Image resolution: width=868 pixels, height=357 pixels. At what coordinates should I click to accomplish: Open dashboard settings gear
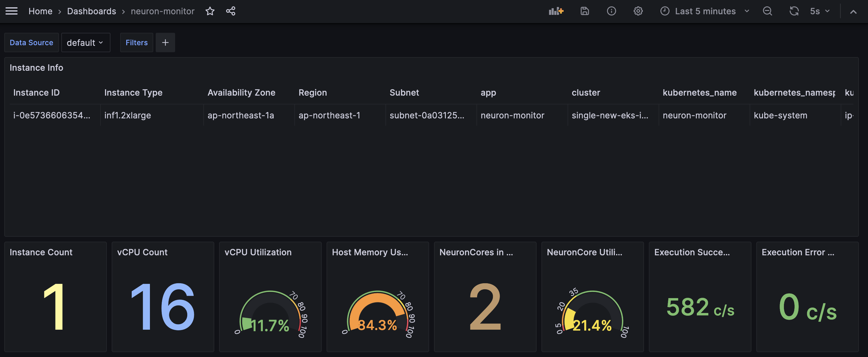[x=638, y=11]
